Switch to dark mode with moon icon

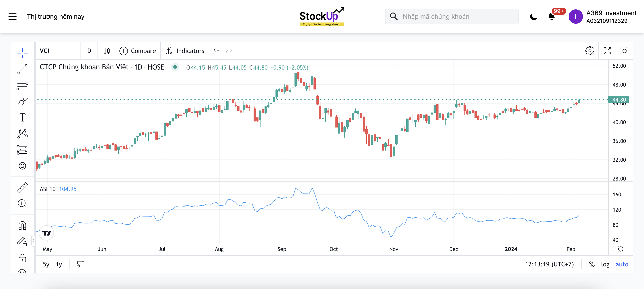pos(533,17)
